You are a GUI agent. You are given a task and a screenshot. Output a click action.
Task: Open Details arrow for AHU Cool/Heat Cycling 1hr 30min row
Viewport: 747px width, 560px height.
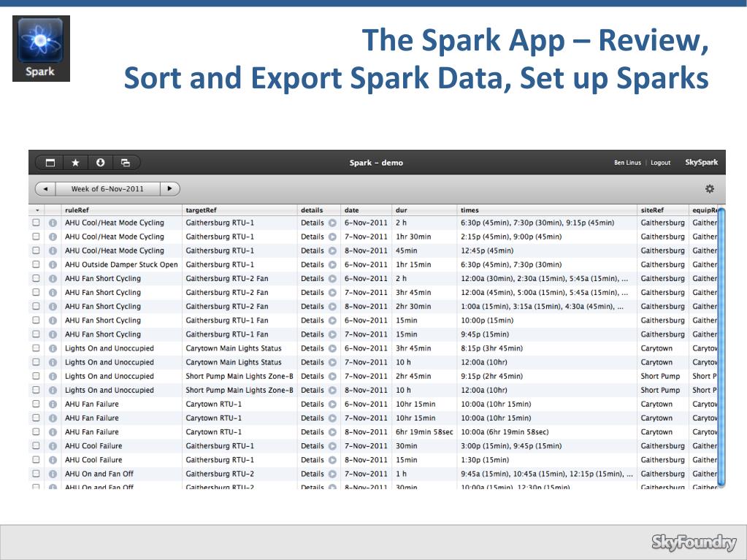332,237
